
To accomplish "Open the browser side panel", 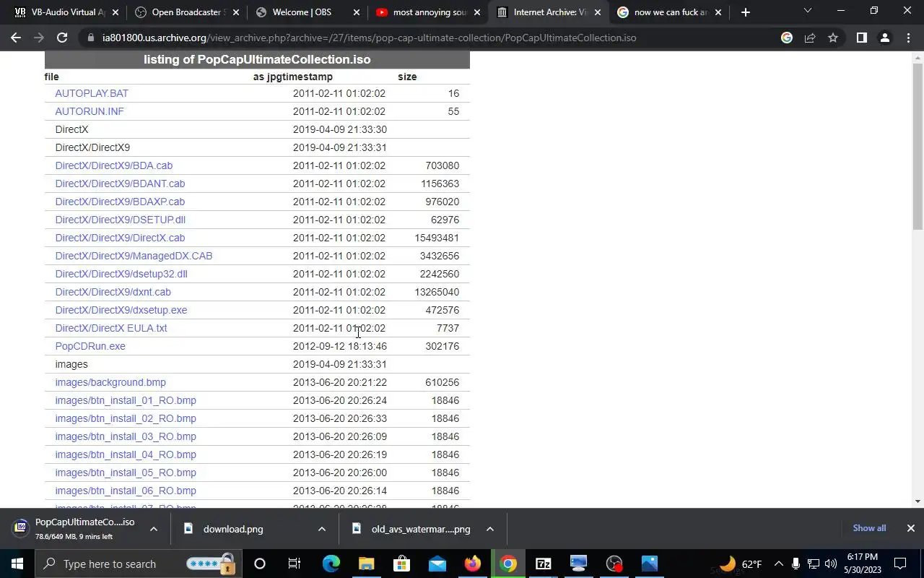I will tap(861, 38).
